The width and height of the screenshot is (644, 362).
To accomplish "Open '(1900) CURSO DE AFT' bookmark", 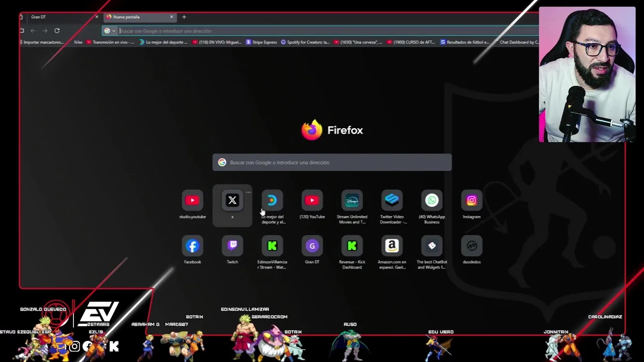I will 411,42.
